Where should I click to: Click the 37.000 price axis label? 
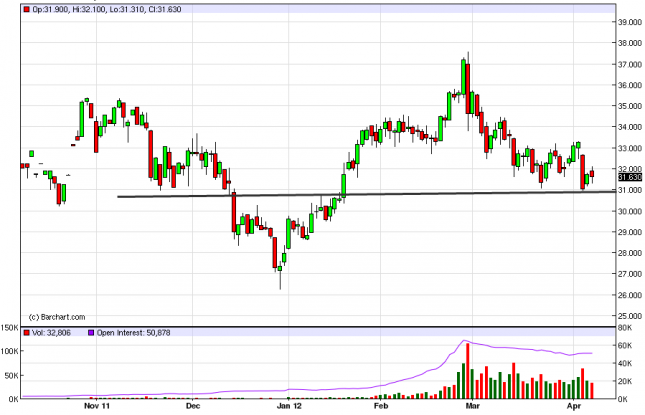[x=629, y=65]
